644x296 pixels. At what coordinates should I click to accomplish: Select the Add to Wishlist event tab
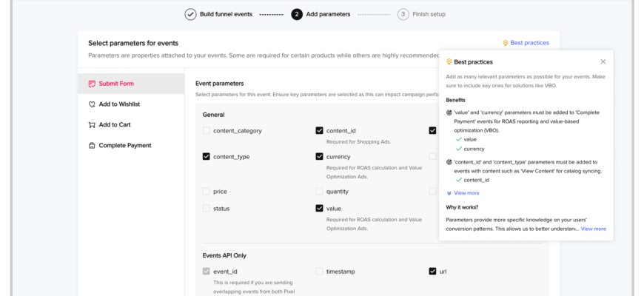(119, 104)
